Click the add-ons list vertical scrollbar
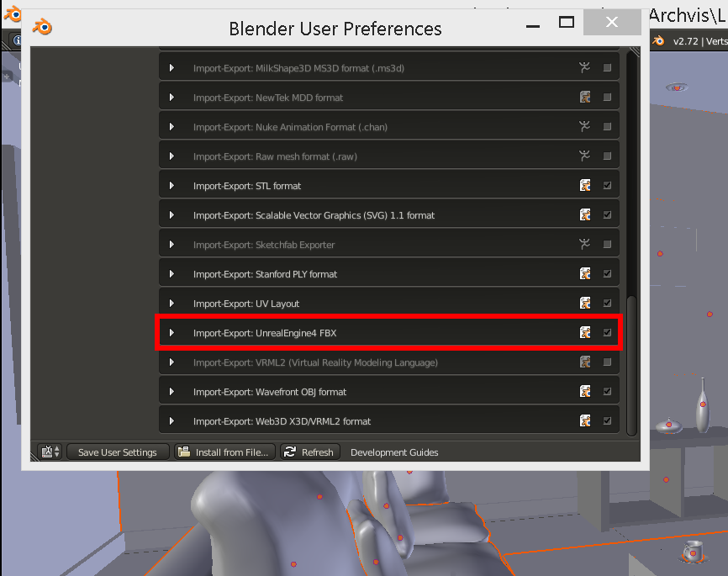 click(631, 365)
